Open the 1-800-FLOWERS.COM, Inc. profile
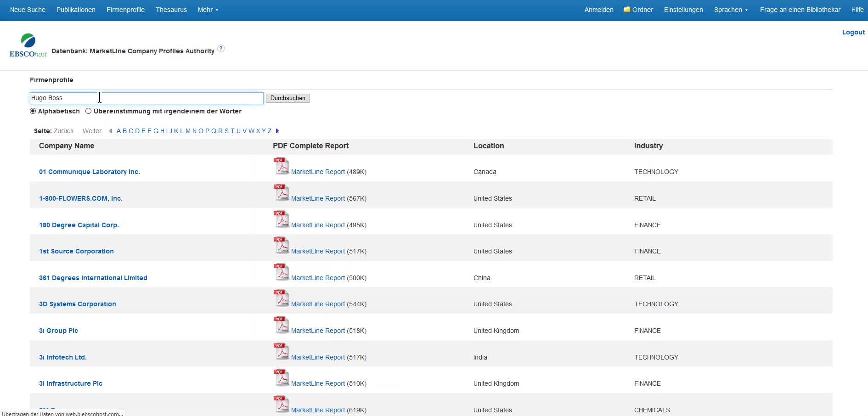868x416 pixels. point(81,198)
